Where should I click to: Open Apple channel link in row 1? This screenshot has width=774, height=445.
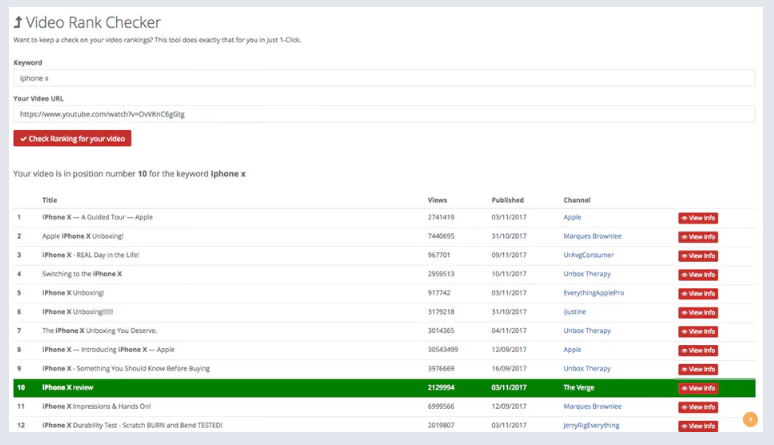tap(572, 217)
